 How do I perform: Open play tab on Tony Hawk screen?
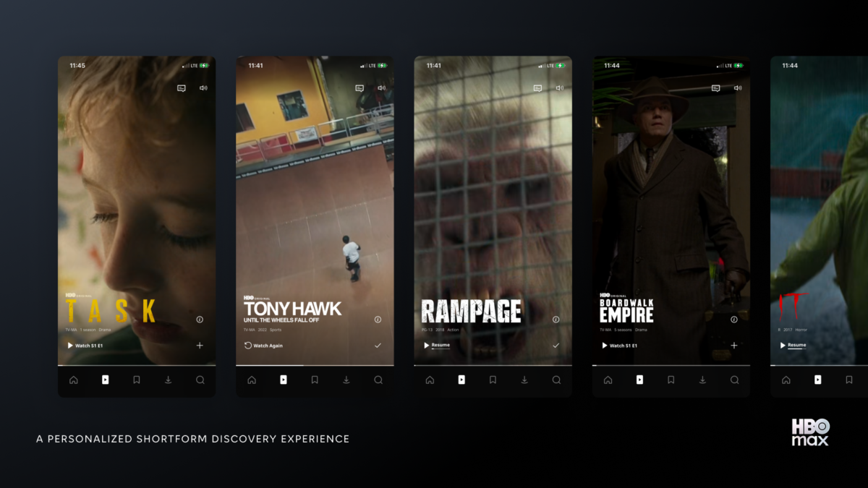tap(283, 380)
